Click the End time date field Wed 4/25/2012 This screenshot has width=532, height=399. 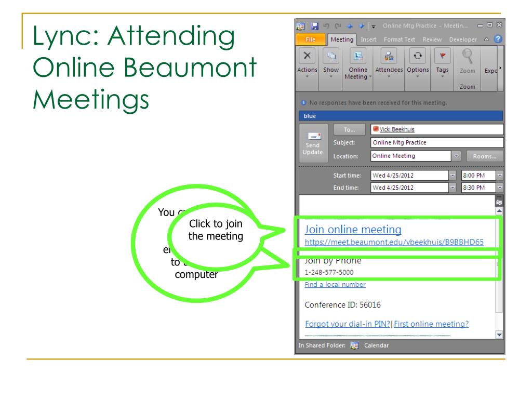point(409,188)
